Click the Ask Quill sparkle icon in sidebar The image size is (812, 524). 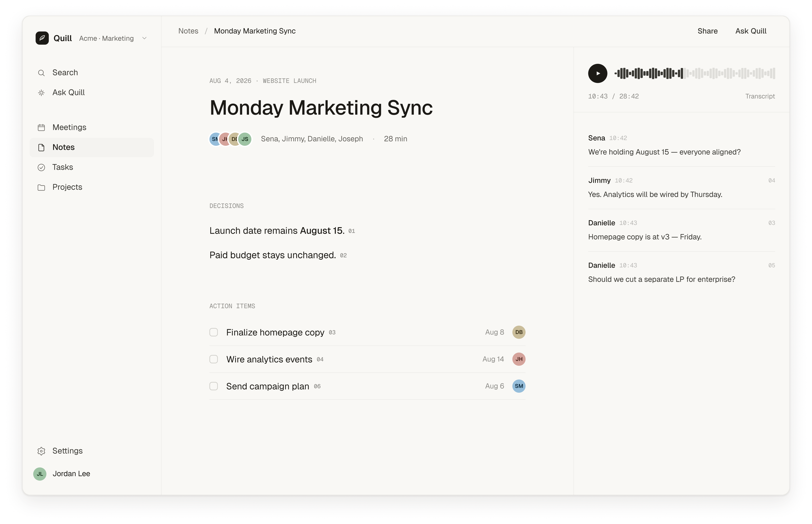[41, 92]
